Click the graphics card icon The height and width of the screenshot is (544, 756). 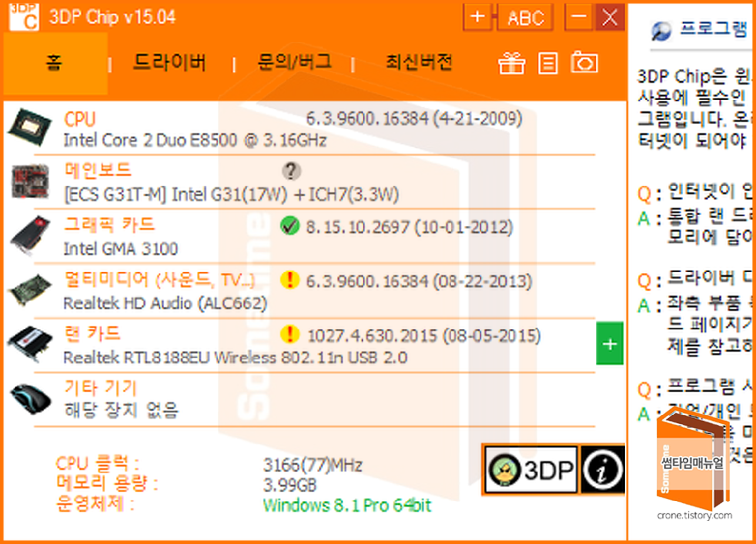tap(31, 235)
